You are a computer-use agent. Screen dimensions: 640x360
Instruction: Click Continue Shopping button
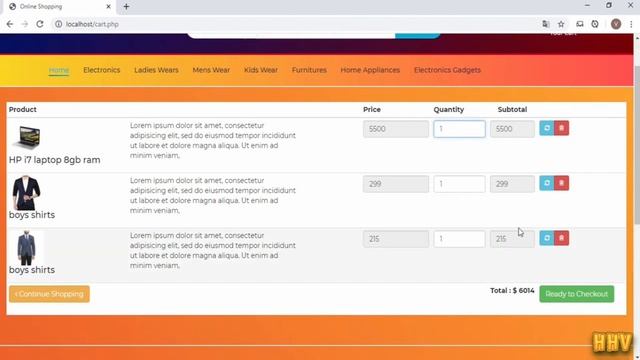pos(49,294)
